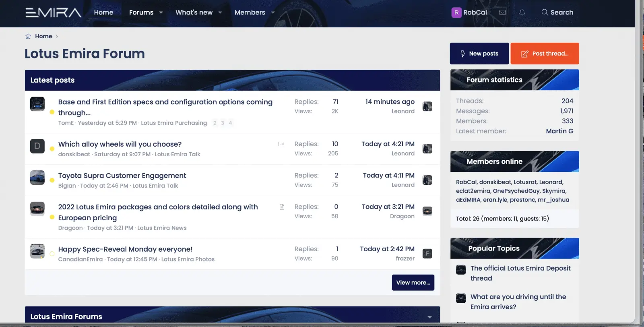This screenshot has height=327, width=644.
Task: Click the View more button
Action: click(413, 283)
